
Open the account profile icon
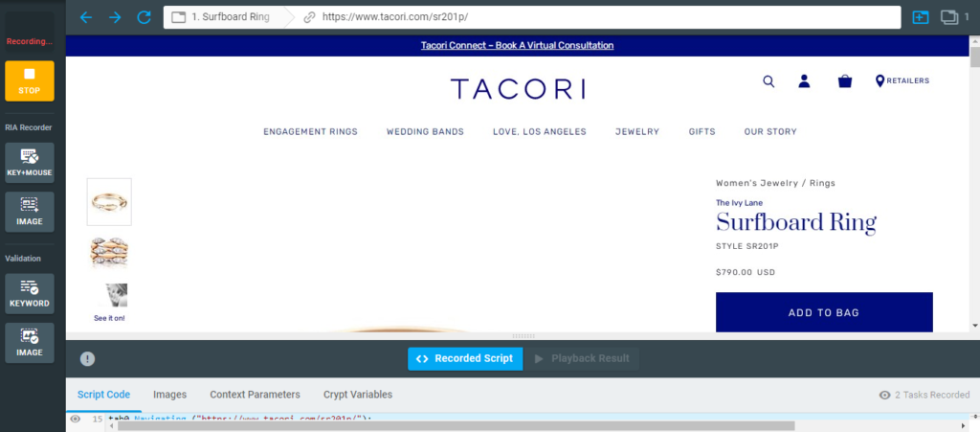click(804, 81)
